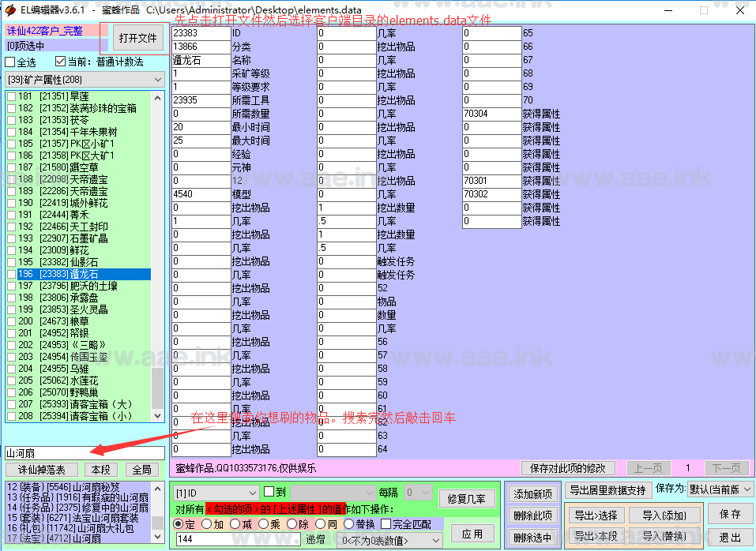Check the box for item 181 旱莲

(x=12, y=96)
